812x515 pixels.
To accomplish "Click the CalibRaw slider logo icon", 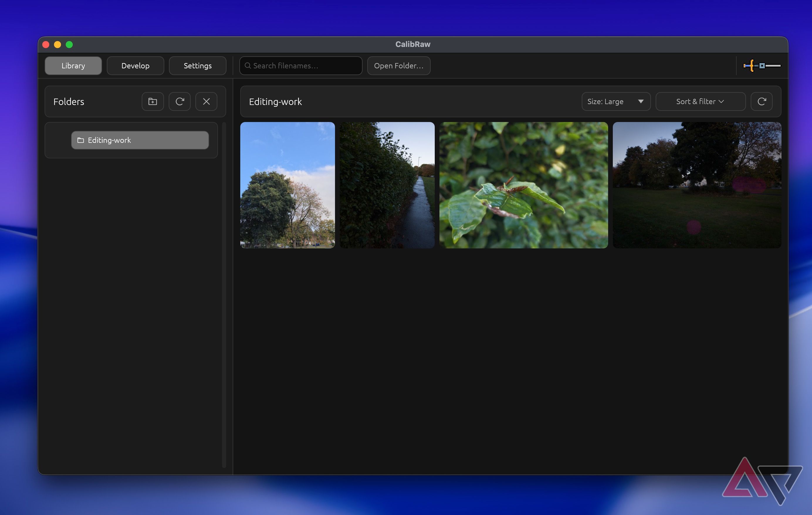I will 762,66.
